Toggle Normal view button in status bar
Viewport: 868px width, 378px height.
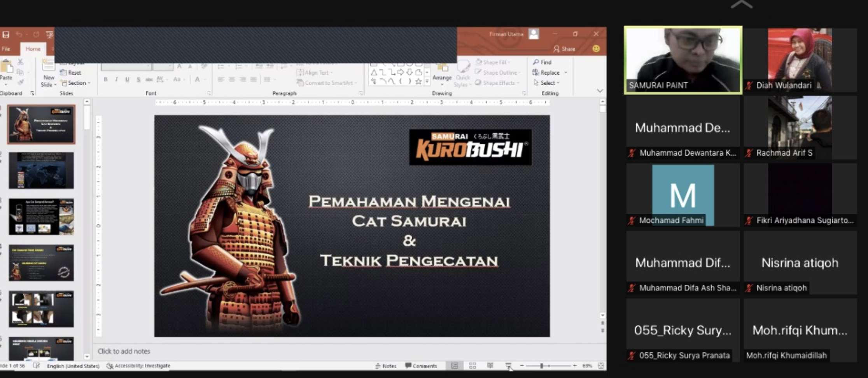(454, 366)
